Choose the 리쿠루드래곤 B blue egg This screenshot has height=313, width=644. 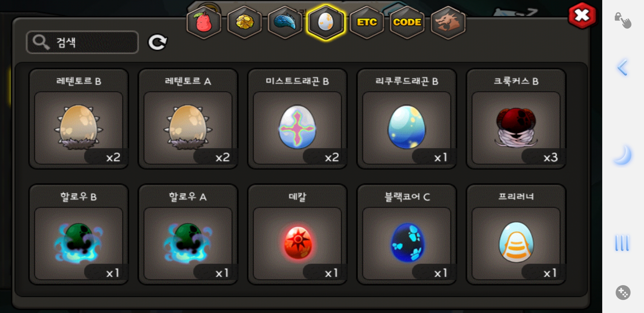click(x=407, y=119)
